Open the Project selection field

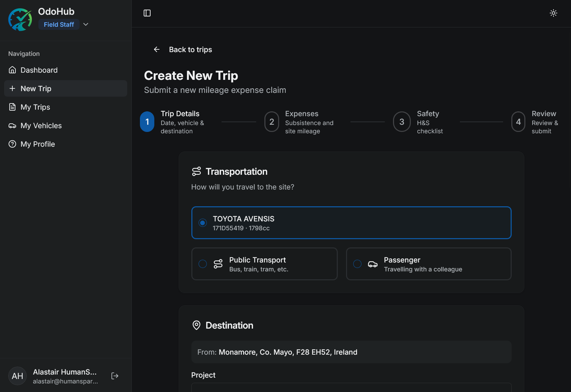(x=351, y=388)
